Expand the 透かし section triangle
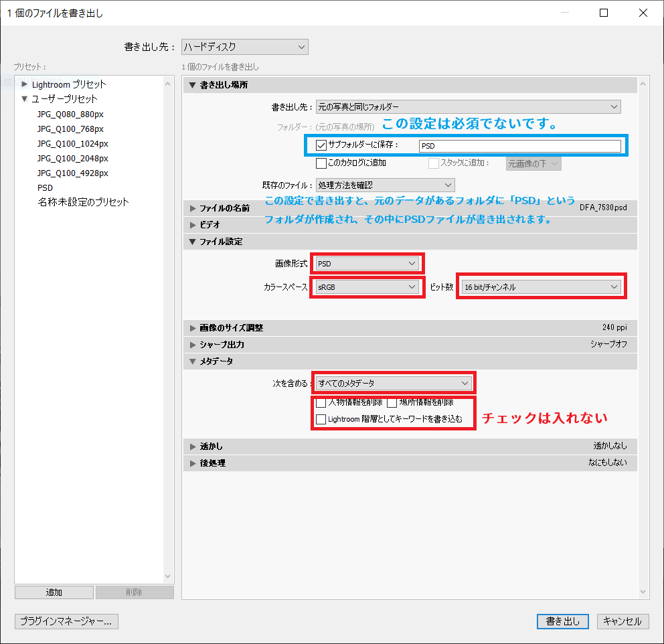The height and width of the screenshot is (644, 664). [193, 447]
